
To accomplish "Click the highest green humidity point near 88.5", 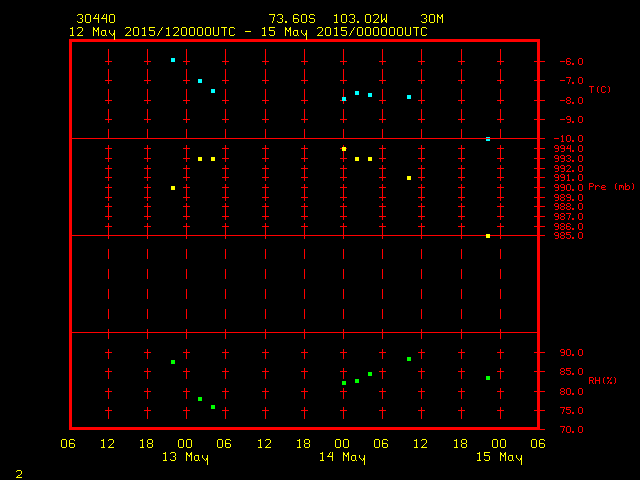I will 409,359.
